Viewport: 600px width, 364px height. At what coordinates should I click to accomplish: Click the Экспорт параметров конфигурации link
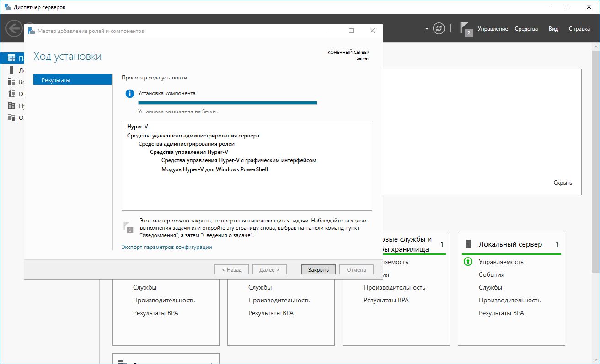(166, 247)
